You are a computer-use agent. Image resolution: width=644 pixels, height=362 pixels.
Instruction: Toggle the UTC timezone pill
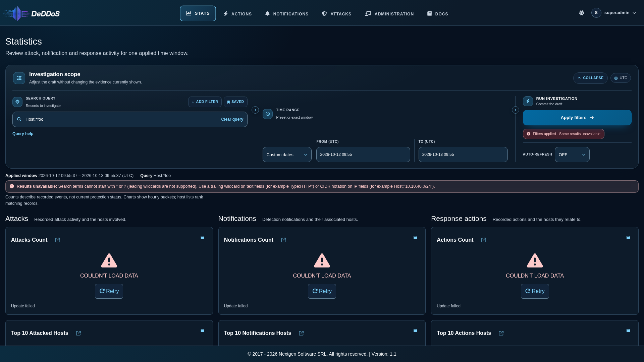click(x=621, y=78)
